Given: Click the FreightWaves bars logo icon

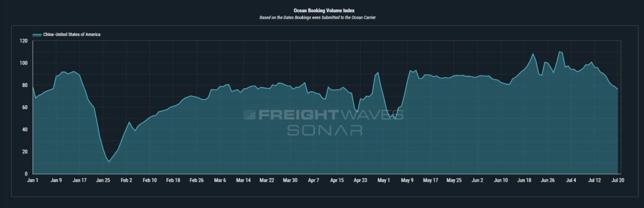Looking at the screenshot, I should pyautogui.click(x=250, y=115).
